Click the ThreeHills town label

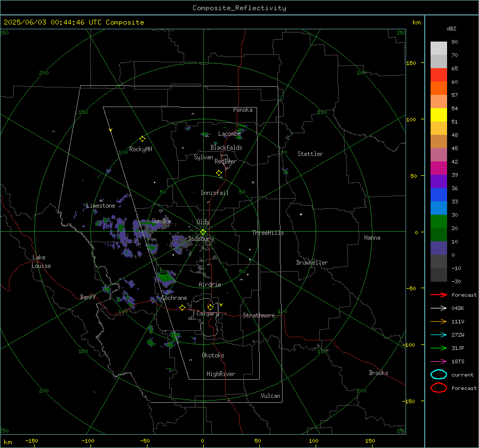268,233
